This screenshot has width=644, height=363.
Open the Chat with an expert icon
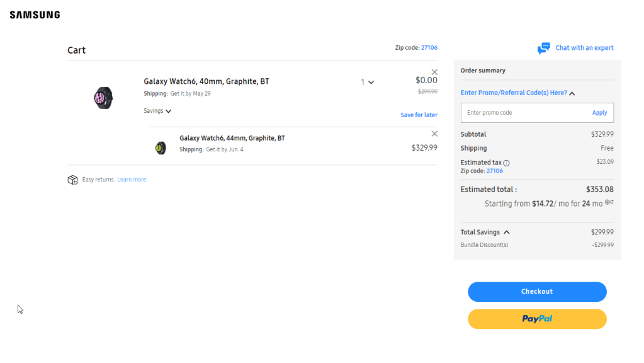(543, 48)
